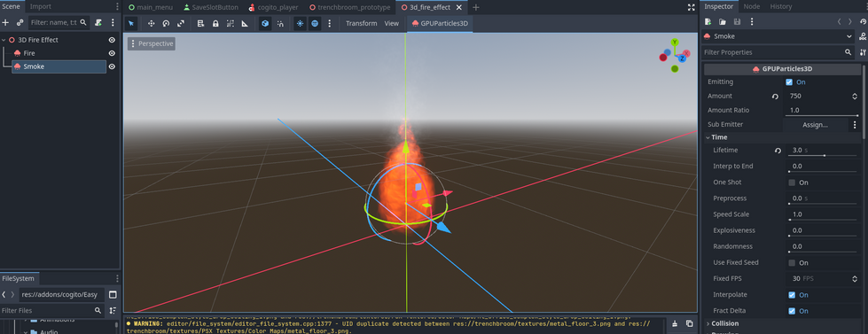Select the Ruler Mode tool

[x=246, y=24]
